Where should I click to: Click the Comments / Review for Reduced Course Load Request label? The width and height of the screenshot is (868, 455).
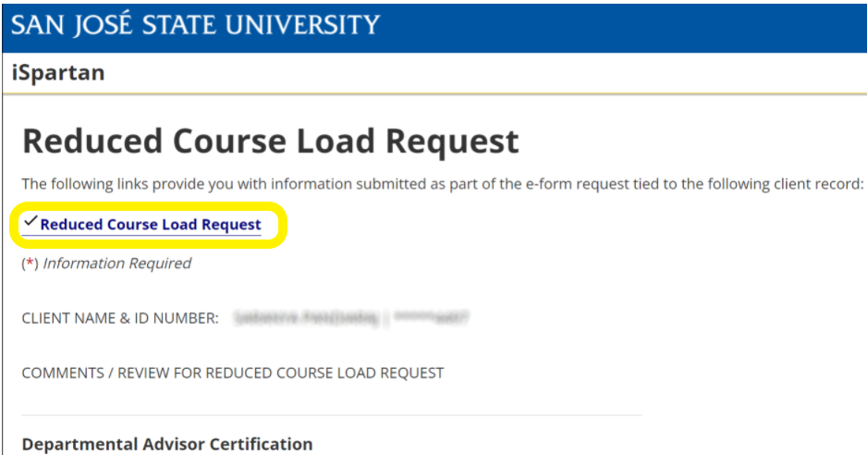point(233,374)
